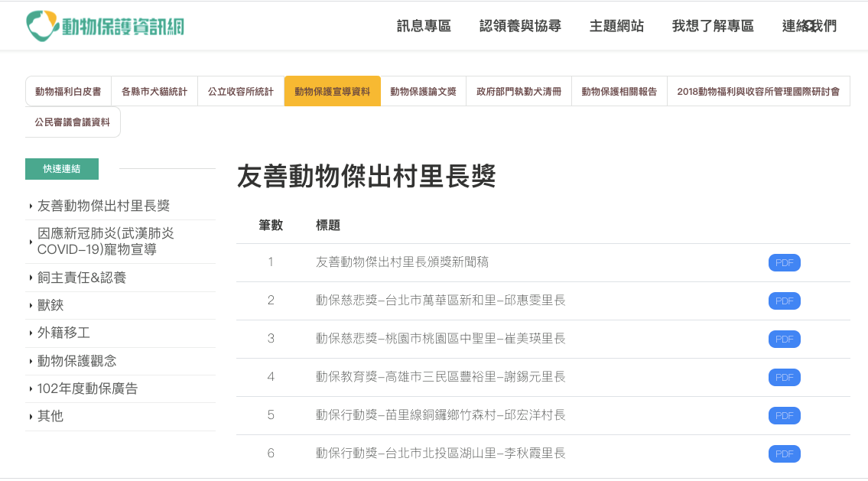Image resolution: width=868 pixels, height=481 pixels.
Task: Click title 動保慈悲獎-台北市萬華區新和里-邱惠雯里長
Action: click(x=441, y=300)
